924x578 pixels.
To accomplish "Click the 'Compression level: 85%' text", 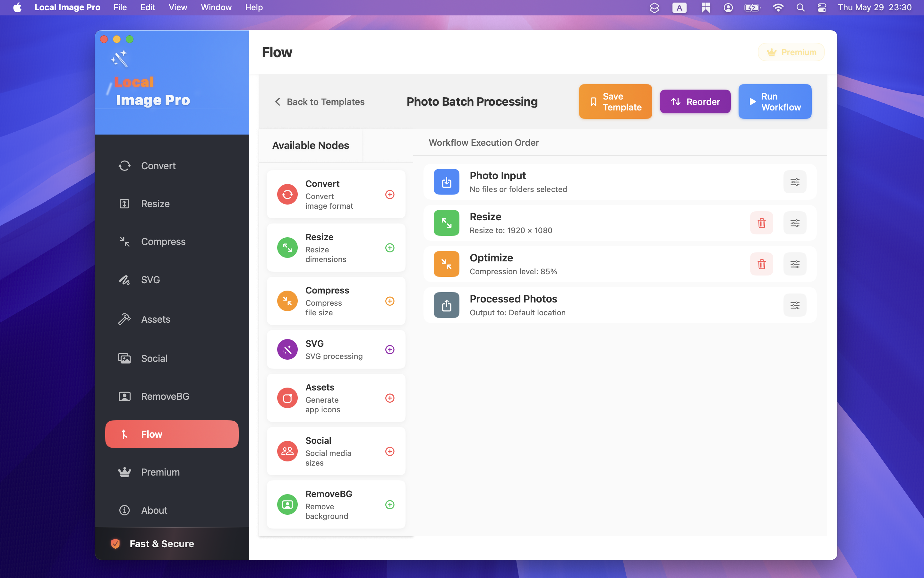I will point(513,271).
